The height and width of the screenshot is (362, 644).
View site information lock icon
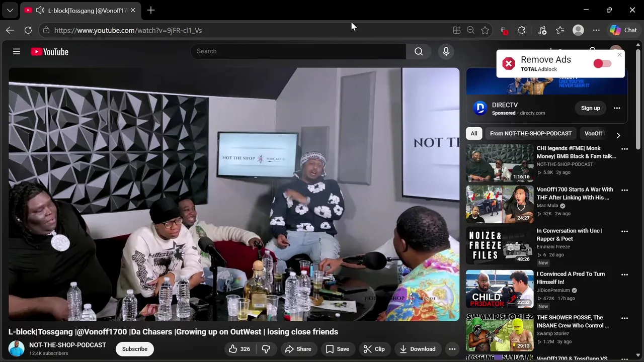(x=46, y=30)
